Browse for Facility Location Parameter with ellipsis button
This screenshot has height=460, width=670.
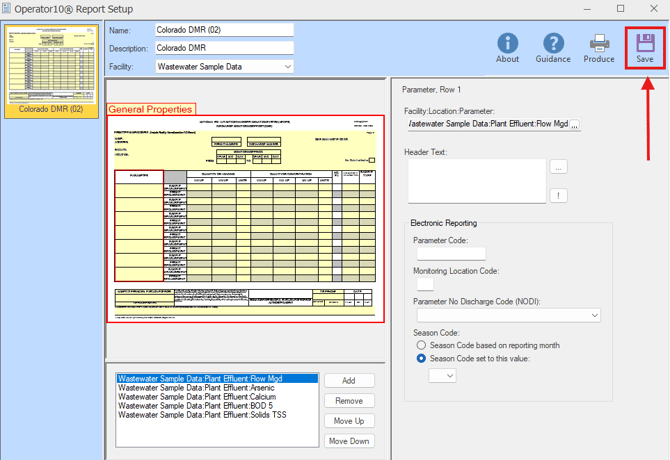575,125
